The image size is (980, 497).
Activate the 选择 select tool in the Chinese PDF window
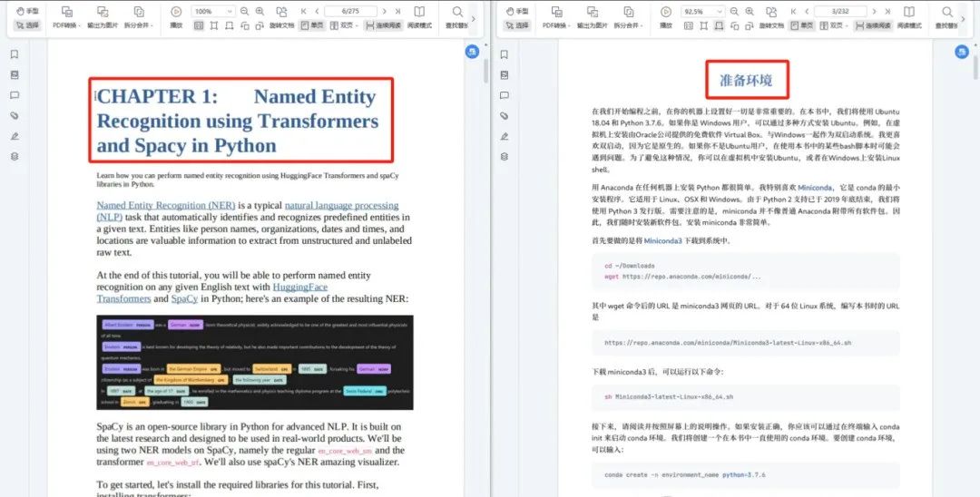point(517,25)
